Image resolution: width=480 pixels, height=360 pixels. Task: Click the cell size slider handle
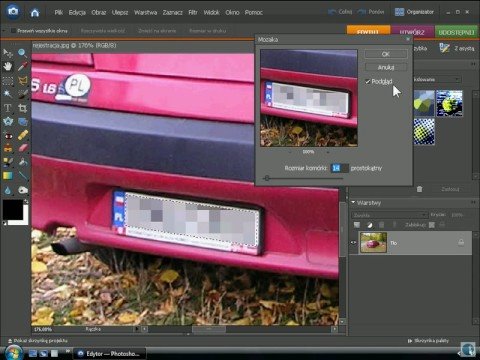[267, 178]
